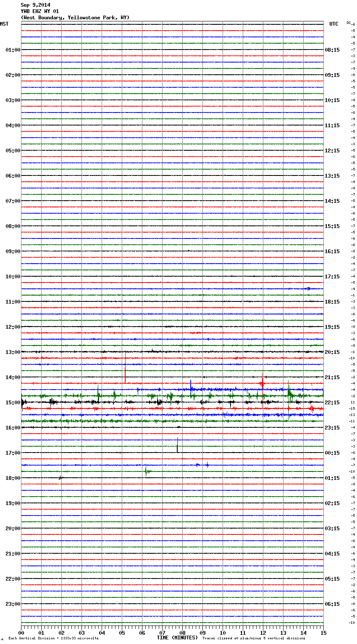
Task: Select the 16:00 MST hour label
Action: pyautogui.click(x=13, y=428)
